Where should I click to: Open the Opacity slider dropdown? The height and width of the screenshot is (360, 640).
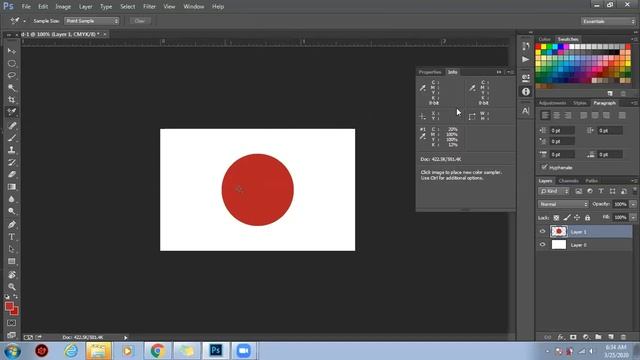coord(633,204)
